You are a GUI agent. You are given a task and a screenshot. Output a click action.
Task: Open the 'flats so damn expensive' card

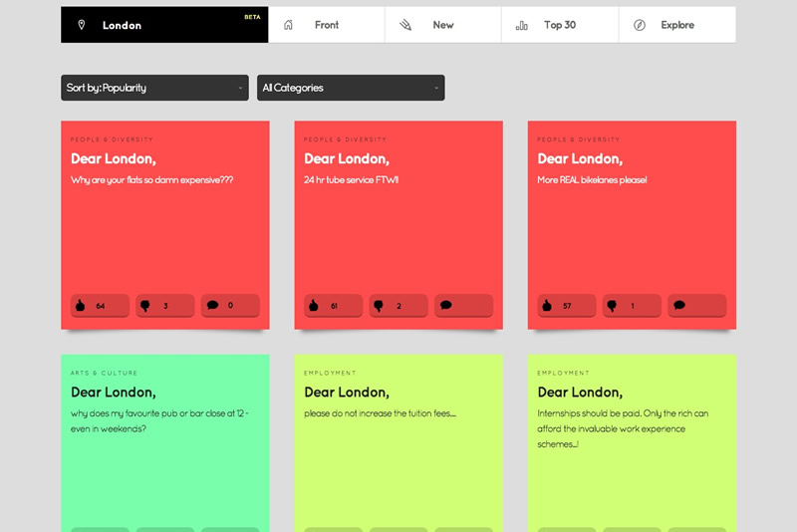(x=165, y=225)
